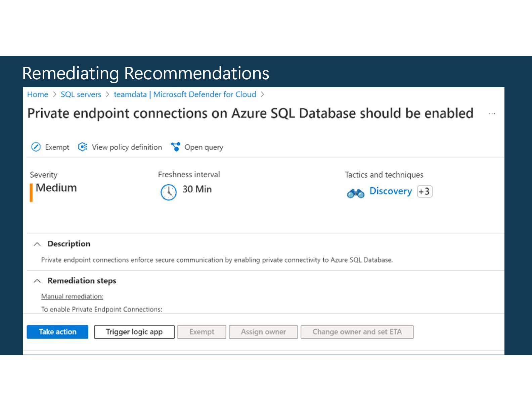Viewport: 532px width, 411px height.
Task: Click the Discovery binoculars icon
Action: point(356,193)
